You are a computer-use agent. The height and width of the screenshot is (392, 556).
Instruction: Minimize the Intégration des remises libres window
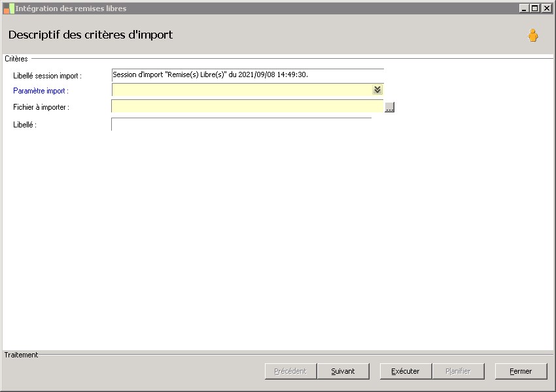(524, 8)
